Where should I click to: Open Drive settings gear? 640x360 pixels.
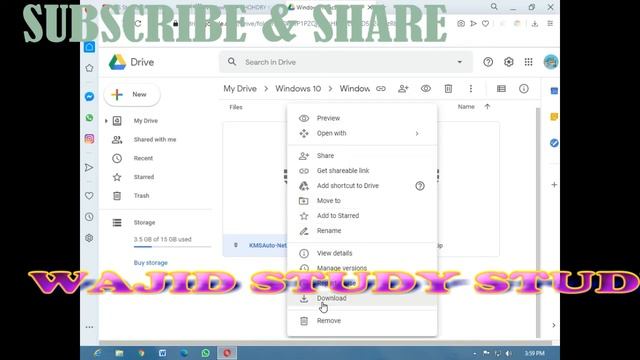click(x=508, y=62)
